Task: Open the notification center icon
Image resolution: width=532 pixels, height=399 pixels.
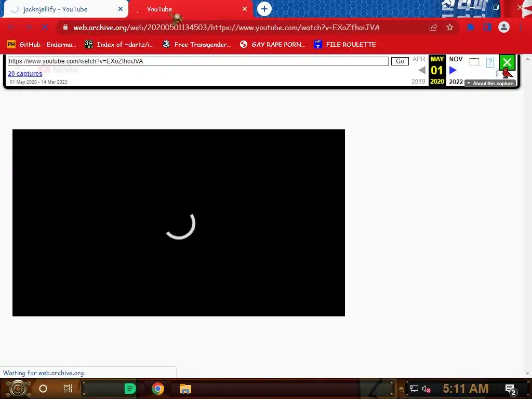Action: (x=511, y=389)
